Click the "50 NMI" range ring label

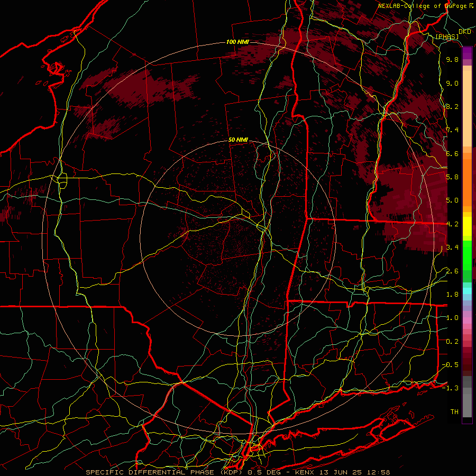[238, 140]
